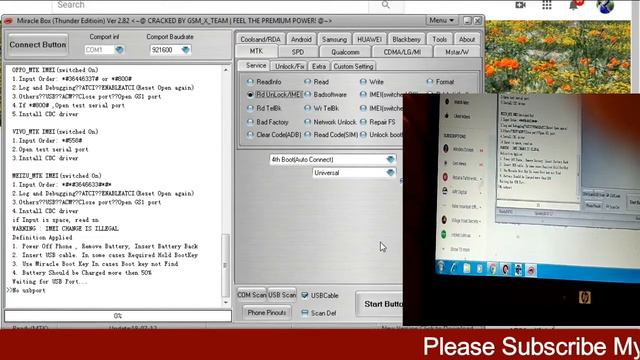Screen dimensions: 640x360
Task: Click the Phone Pinouts button
Action: click(x=267, y=313)
